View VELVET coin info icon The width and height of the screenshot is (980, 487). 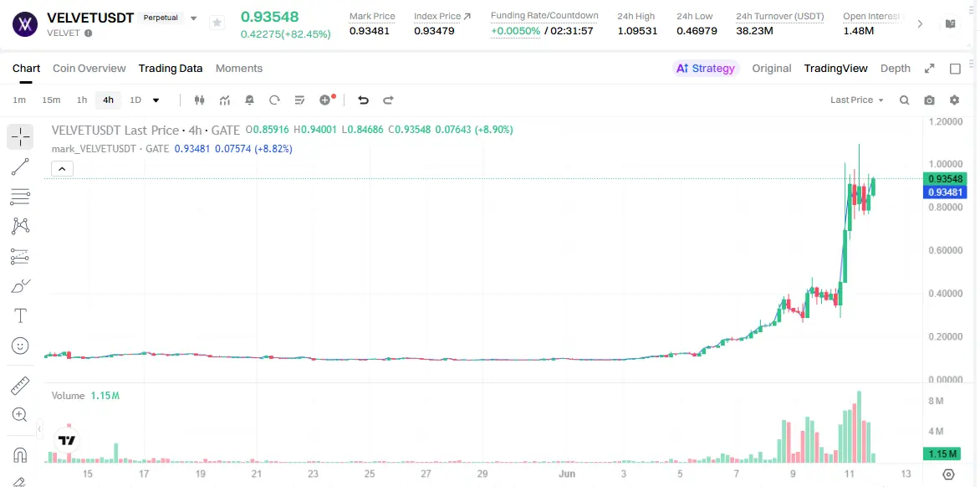[88, 33]
